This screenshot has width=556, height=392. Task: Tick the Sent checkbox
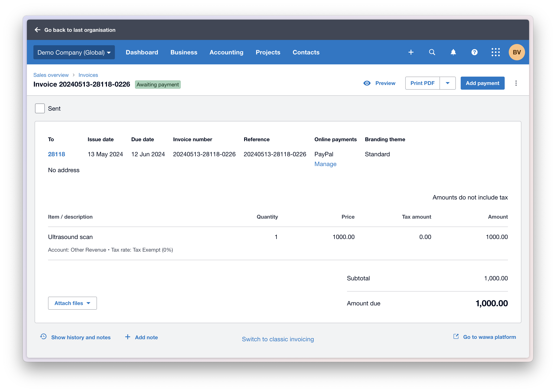[x=40, y=108]
